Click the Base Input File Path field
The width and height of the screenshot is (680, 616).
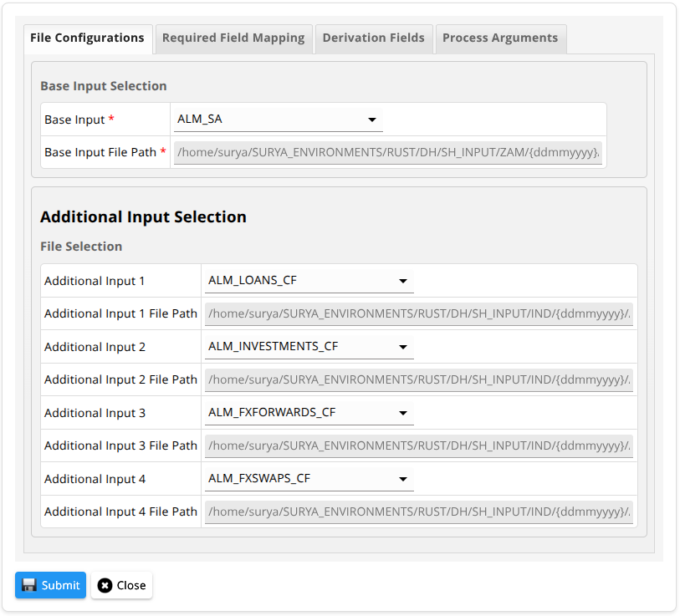tap(388, 153)
